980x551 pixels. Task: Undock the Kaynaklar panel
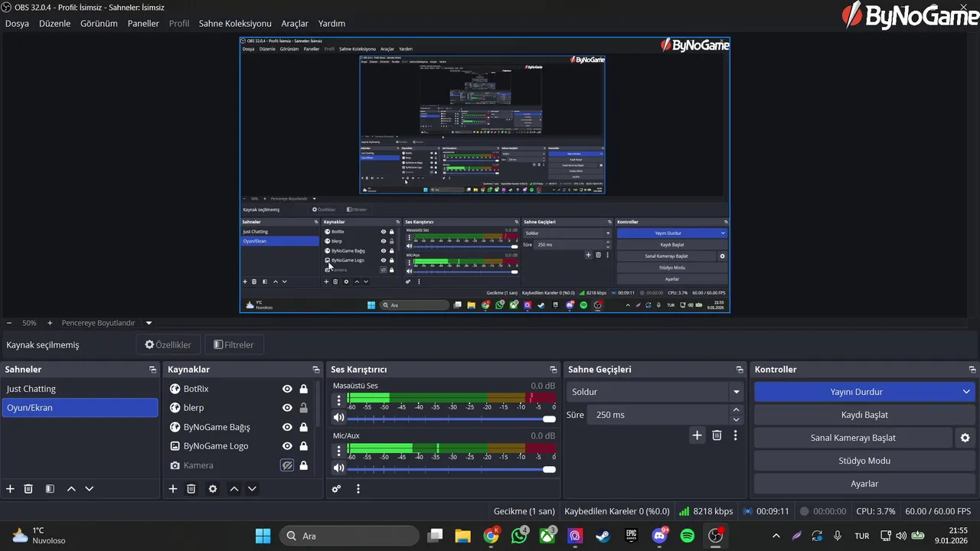316,370
